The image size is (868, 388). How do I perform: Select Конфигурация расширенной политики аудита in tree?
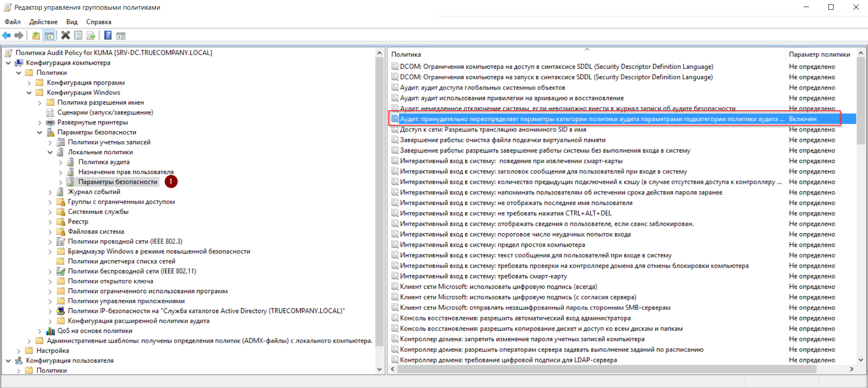(x=138, y=321)
